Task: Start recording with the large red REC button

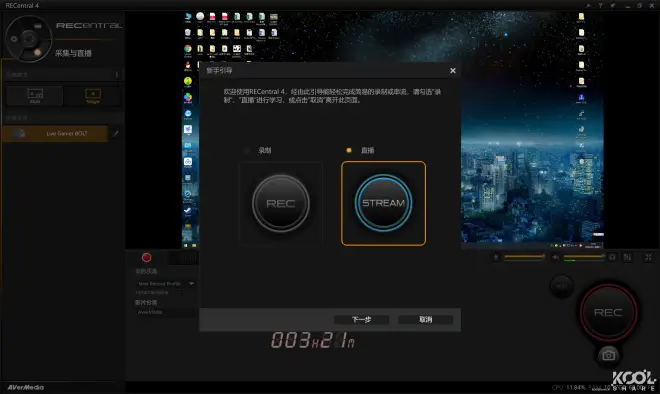Action: [608, 312]
